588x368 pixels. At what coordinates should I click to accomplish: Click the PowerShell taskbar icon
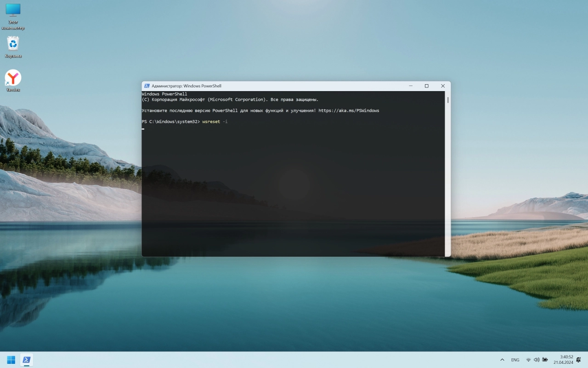pos(27,360)
